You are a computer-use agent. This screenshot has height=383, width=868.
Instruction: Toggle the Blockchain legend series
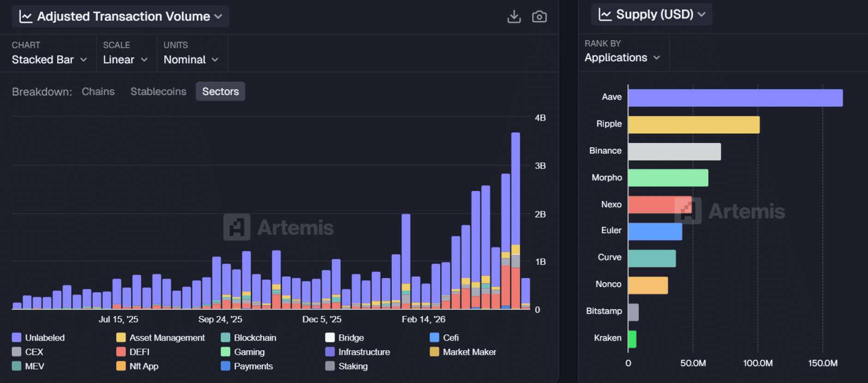(x=249, y=337)
